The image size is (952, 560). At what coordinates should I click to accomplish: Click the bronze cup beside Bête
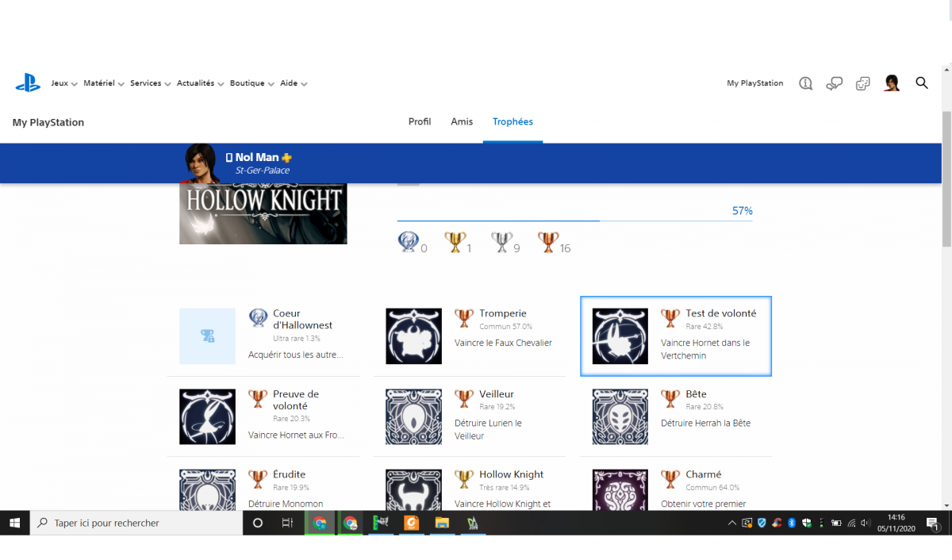coord(671,398)
